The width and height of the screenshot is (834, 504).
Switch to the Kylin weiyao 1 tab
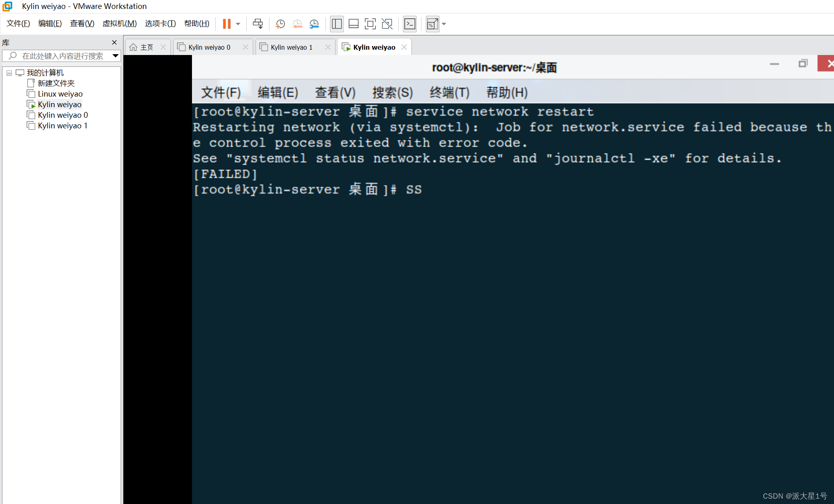(291, 47)
